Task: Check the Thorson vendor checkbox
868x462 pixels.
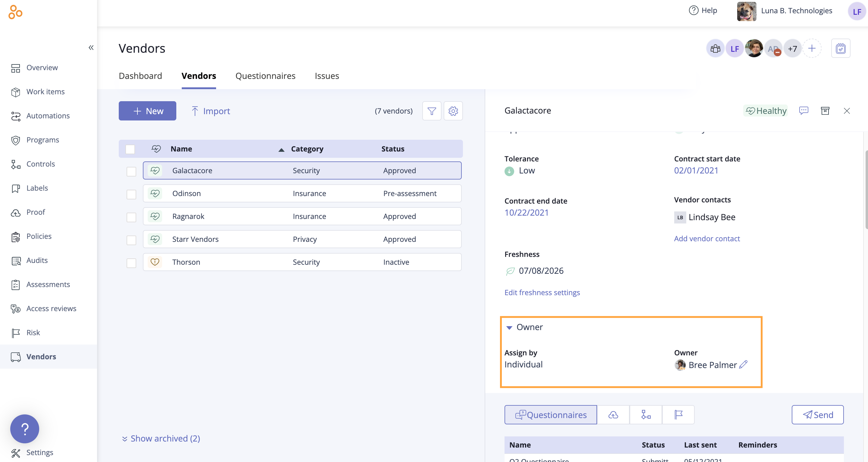Action: (x=131, y=263)
